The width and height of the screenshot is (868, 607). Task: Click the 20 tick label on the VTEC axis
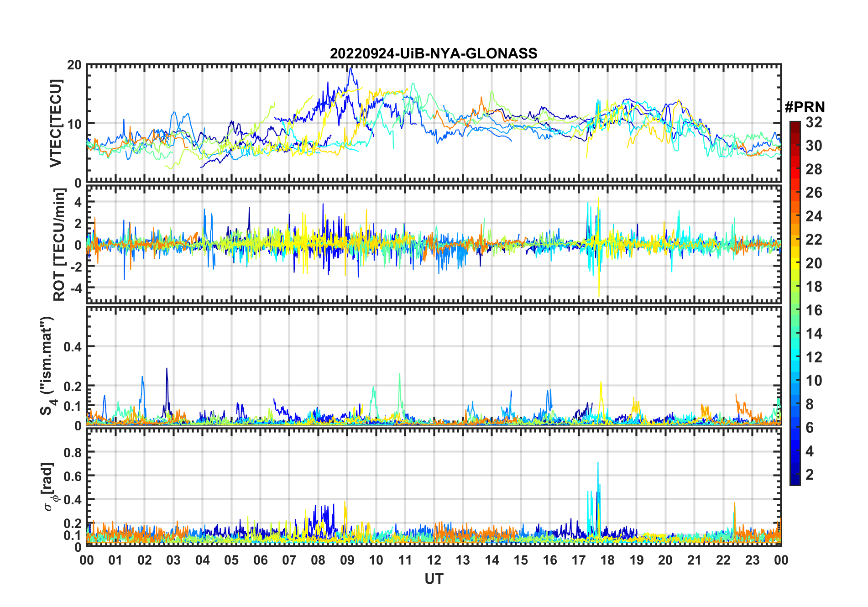74,65
